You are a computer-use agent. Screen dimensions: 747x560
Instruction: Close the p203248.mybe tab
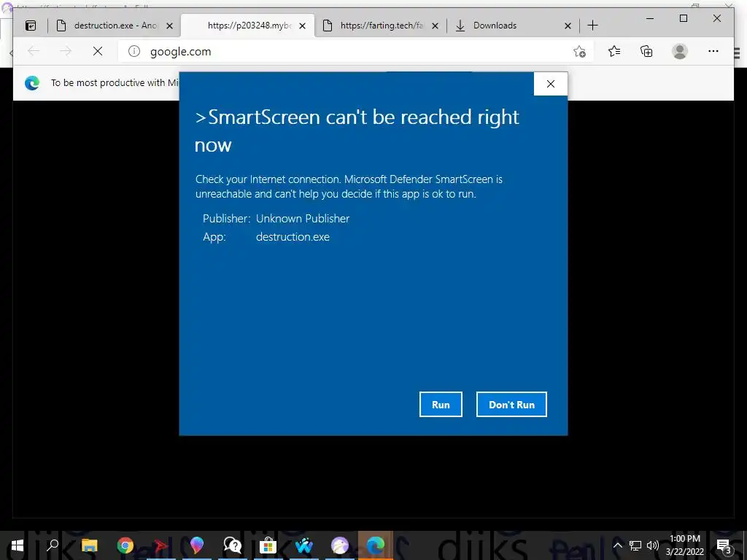(x=302, y=26)
